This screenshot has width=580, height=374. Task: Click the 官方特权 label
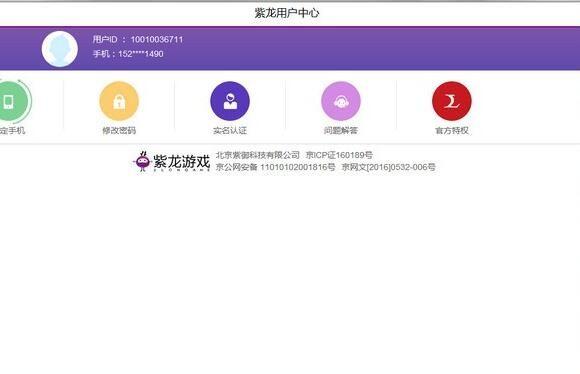point(452,130)
